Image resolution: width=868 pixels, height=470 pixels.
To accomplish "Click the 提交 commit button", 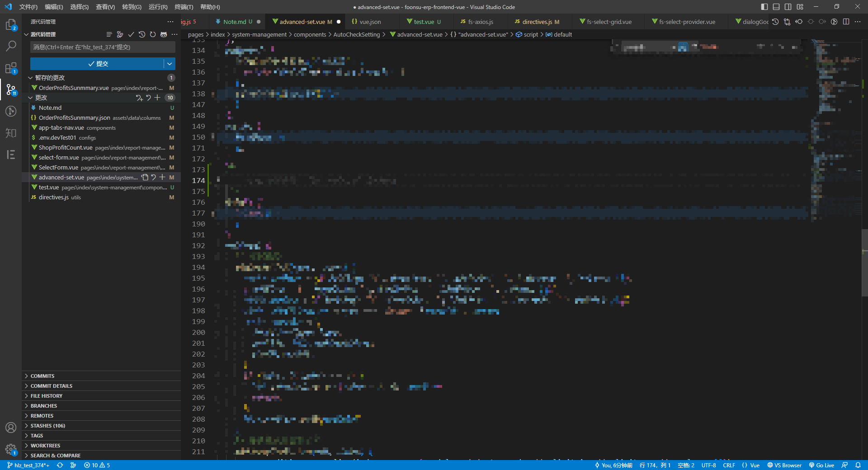I will click(97, 64).
